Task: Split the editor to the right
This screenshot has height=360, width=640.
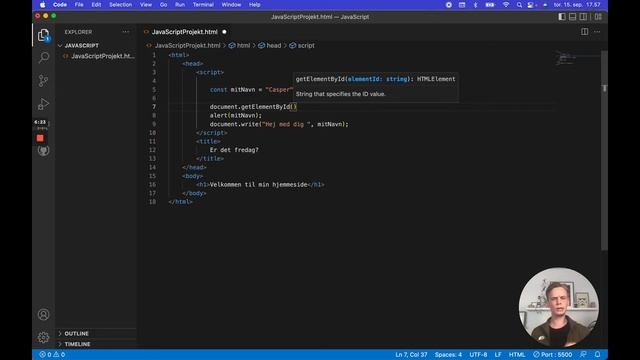Action: 584,32
